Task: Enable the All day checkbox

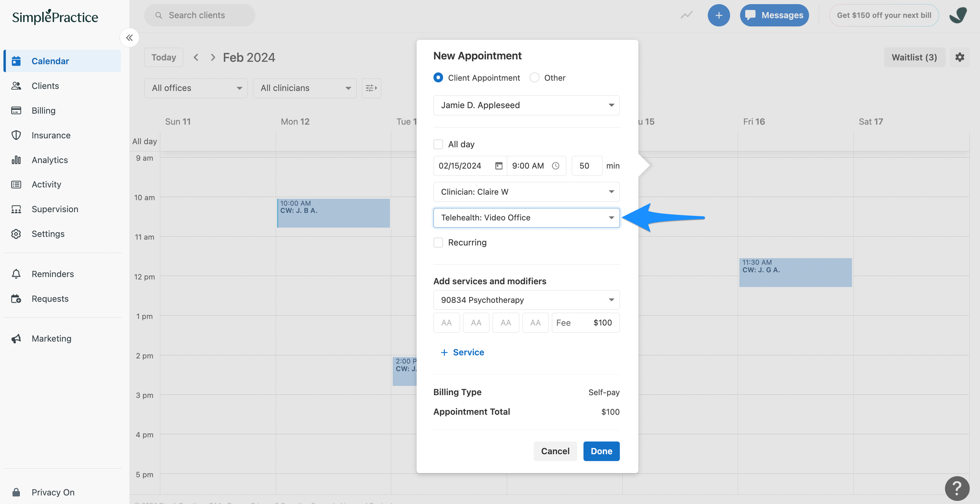Action: [438, 144]
